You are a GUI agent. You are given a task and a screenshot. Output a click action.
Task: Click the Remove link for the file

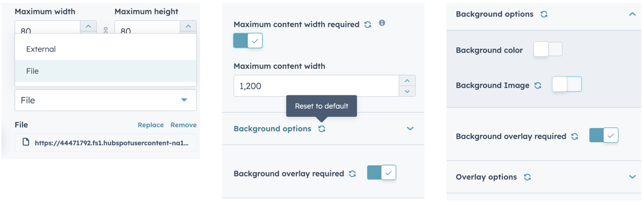pos(184,125)
